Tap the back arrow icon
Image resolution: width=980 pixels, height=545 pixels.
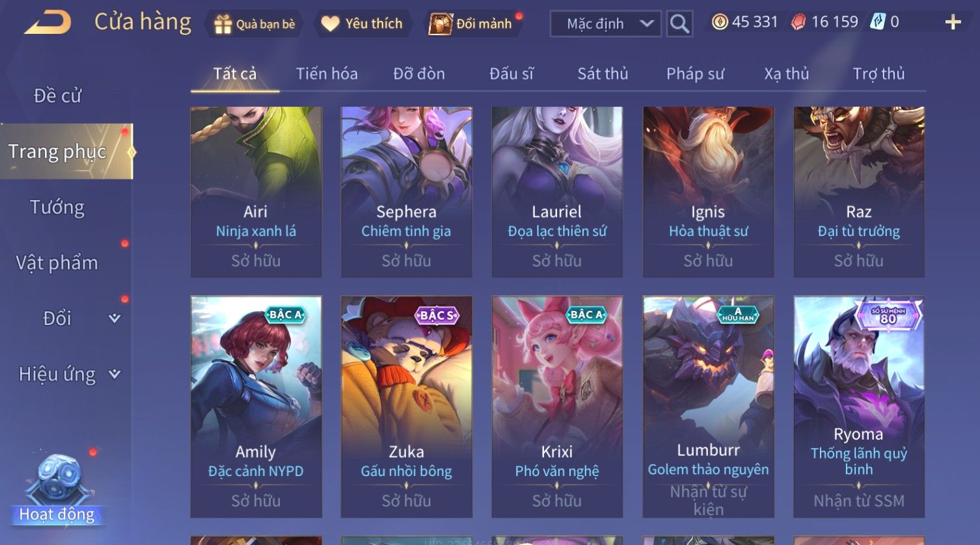click(x=48, y=22)
